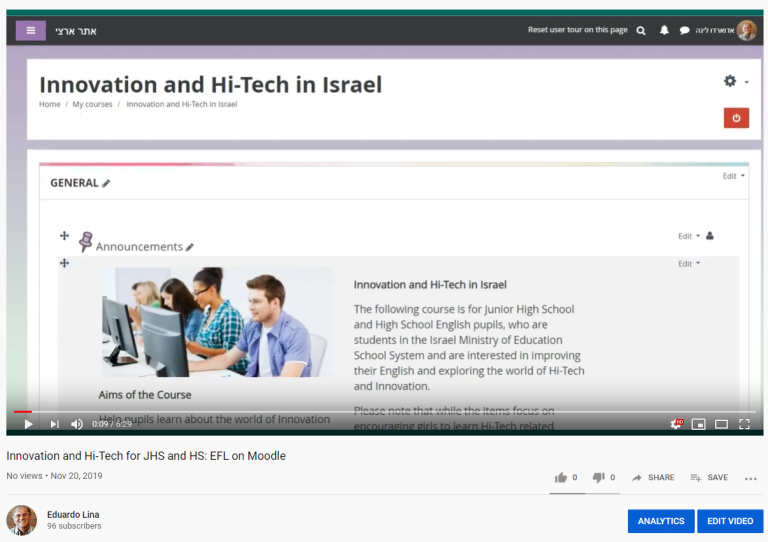Open the Announcements forum link
Viewport: 768px width, 542px height.
click(x=139, y=247)
